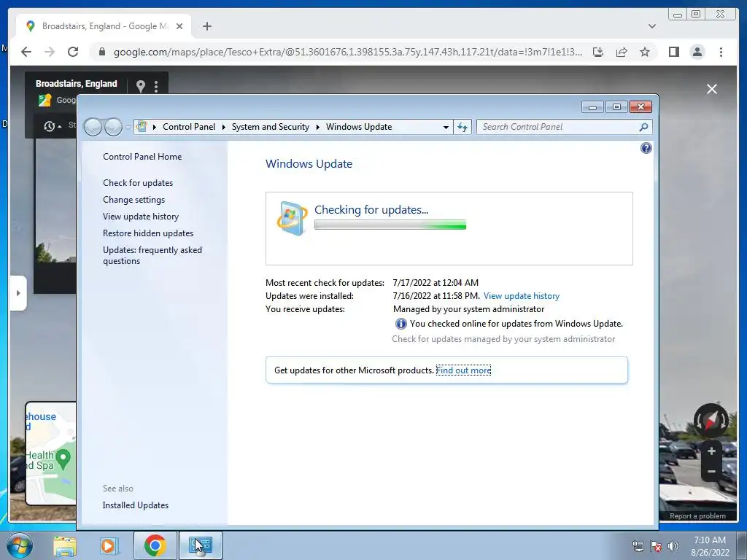Switch to Chrome on the taskbar
This screenshot has width=747, height=560.
[x=155, y=545]
